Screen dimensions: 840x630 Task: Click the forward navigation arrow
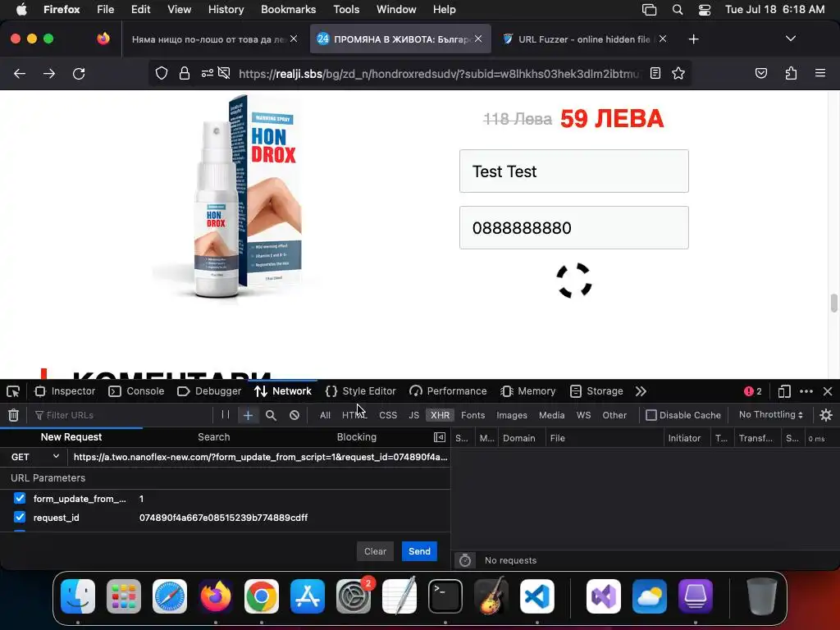tap(49, 73)
